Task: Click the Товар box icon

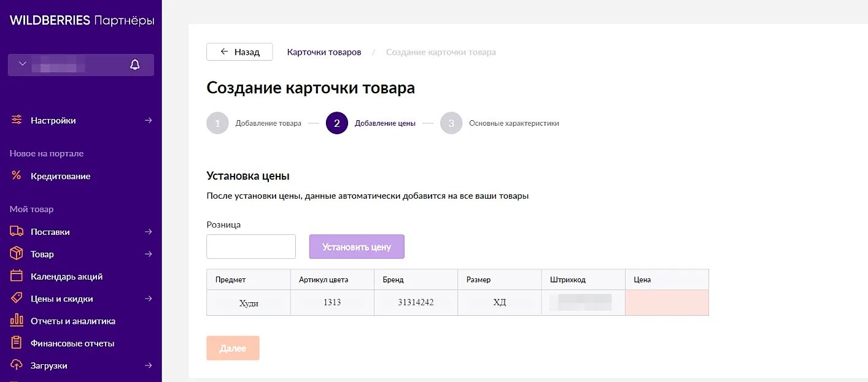Action: 17,254
